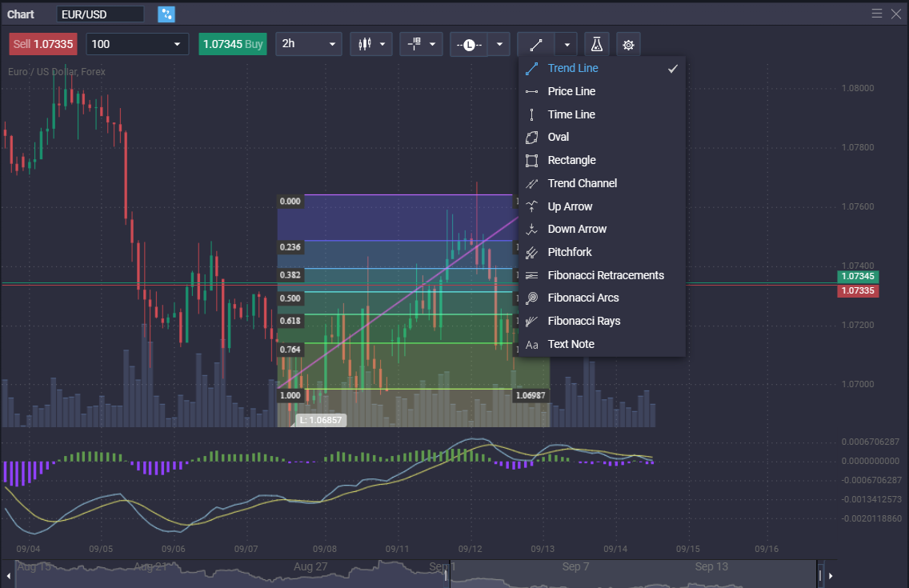Screen dimensions: 909x588
Task: Click the 0.236 Fibonacci level label
Action: coord(290,247)
